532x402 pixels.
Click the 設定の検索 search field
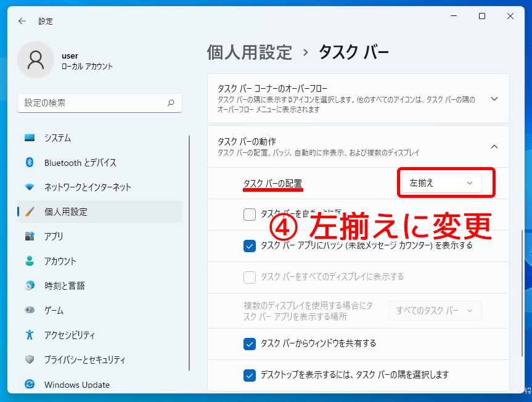(x=100, y=103)
